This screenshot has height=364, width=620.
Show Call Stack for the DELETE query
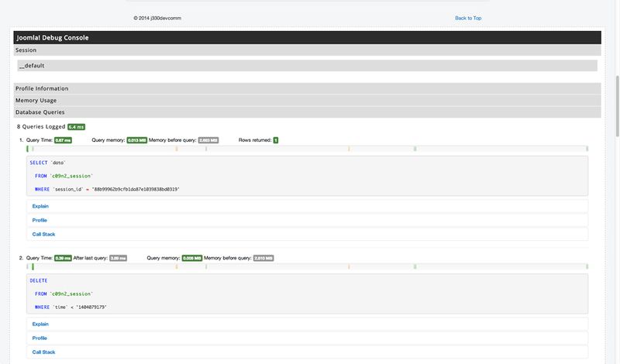[x=43, y=352]
